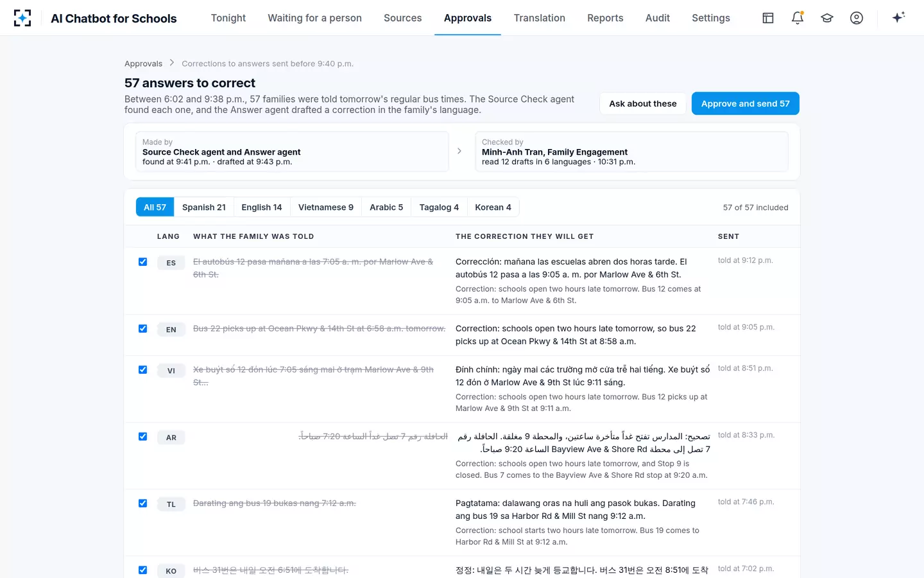Filter corrections by Korean 4
This screenshot has width=924, height=578.
493,207
